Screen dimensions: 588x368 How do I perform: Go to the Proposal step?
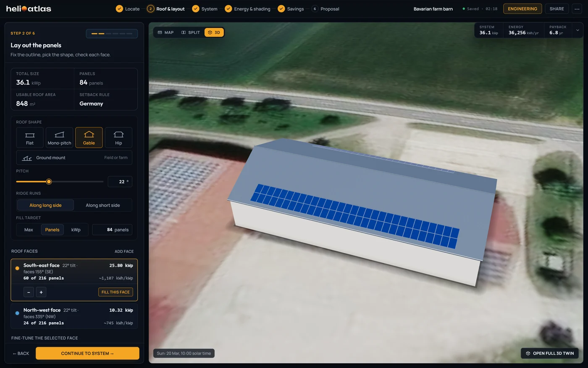(x=325, y=9)
